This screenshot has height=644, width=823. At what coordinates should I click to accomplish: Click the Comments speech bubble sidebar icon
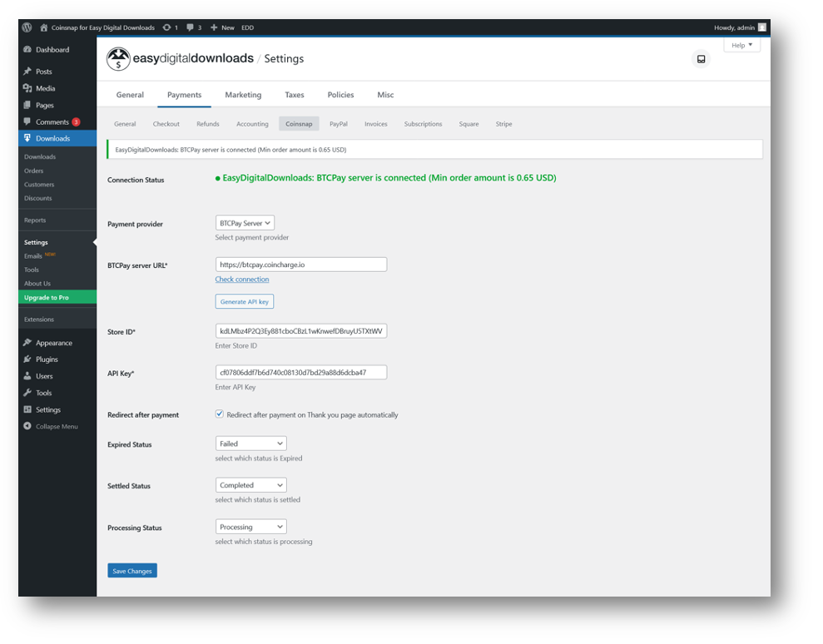point(27,121)
